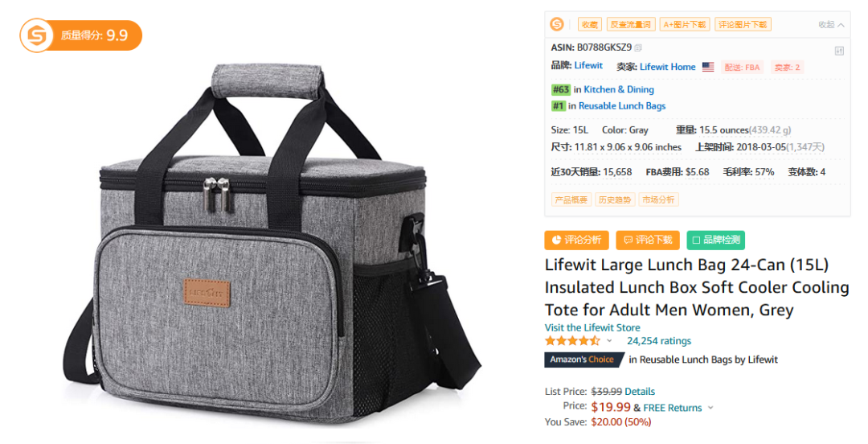This screenshot has height=444, width=868.
Task: Open the Kitchen & Dining category link
Action: pyautogui.click(x=619, y=89)
